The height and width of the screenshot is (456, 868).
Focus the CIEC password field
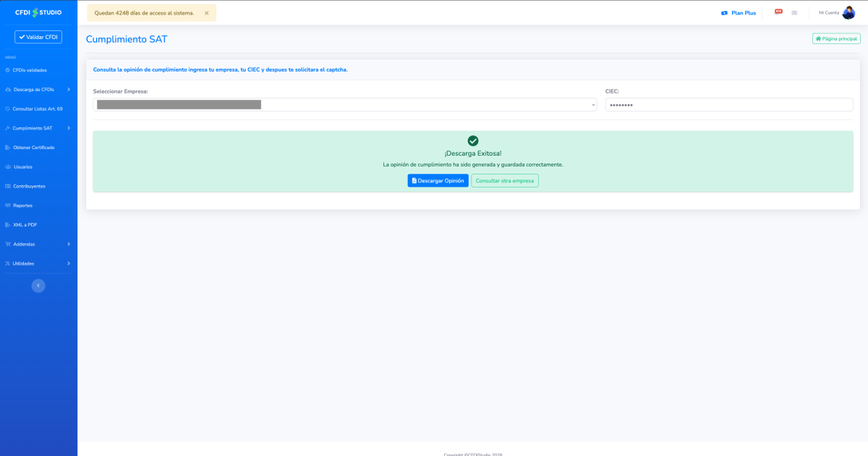[x=729, y=105]
